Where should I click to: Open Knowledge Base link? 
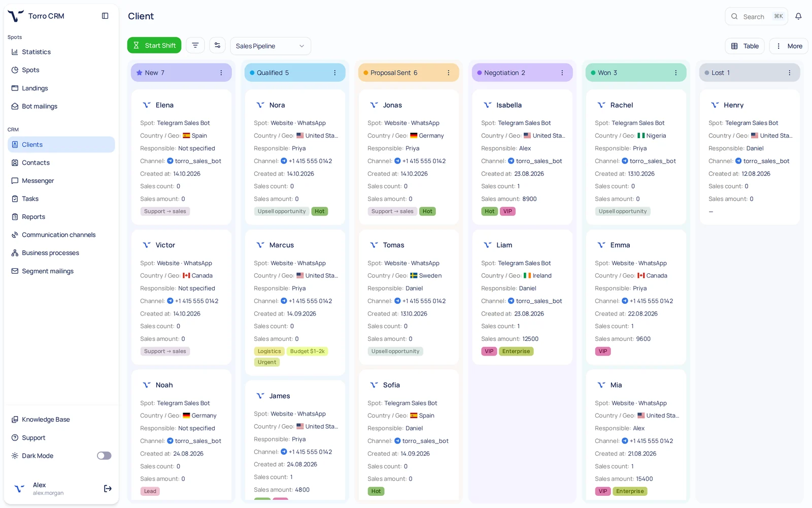pyautogui.click(x=61, y=419)
